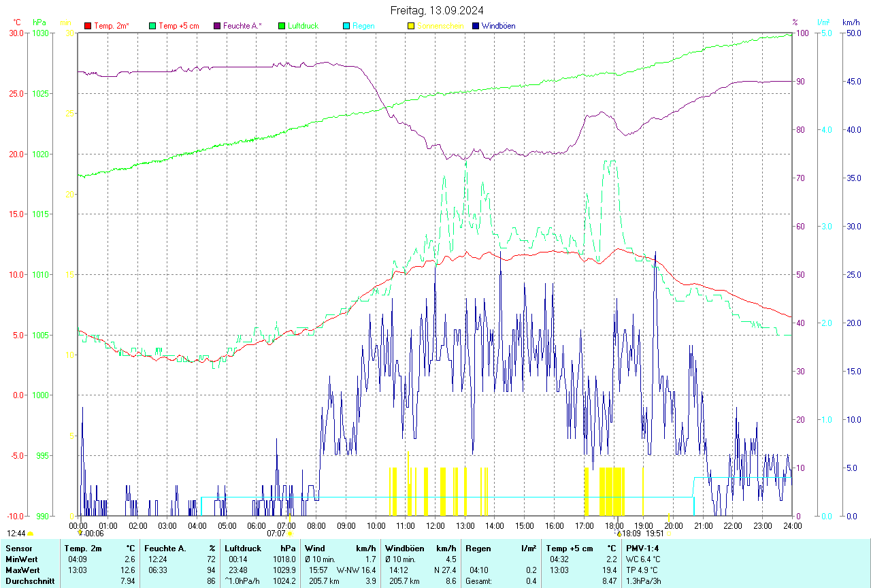Click the Temp. 2m* legend label
Image resolution: width=871 pixels, height=588 pixels.
click(x=112, y=26)
